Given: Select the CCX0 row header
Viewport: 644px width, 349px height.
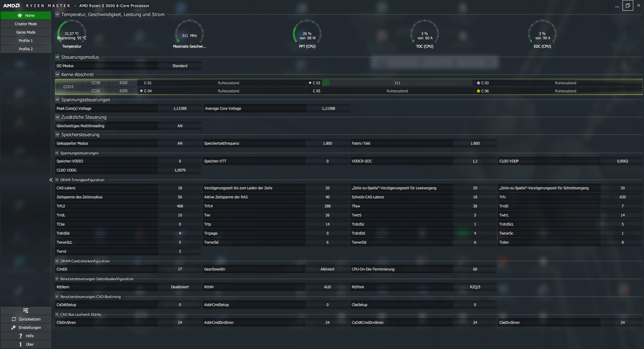Looking at the screenshot, I should [x=96, y=83].
